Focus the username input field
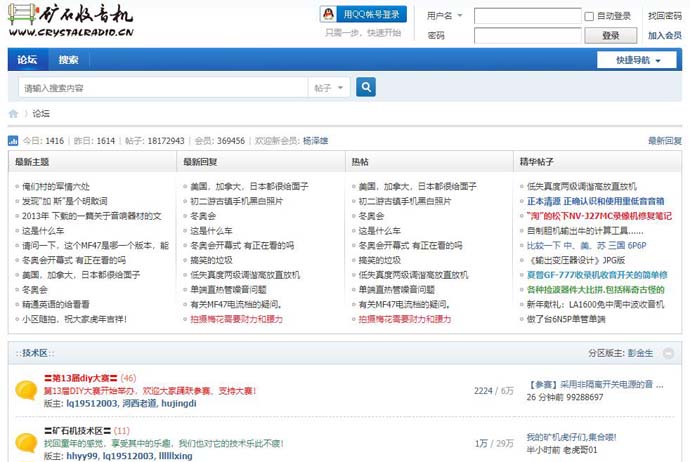 (528, 16)
